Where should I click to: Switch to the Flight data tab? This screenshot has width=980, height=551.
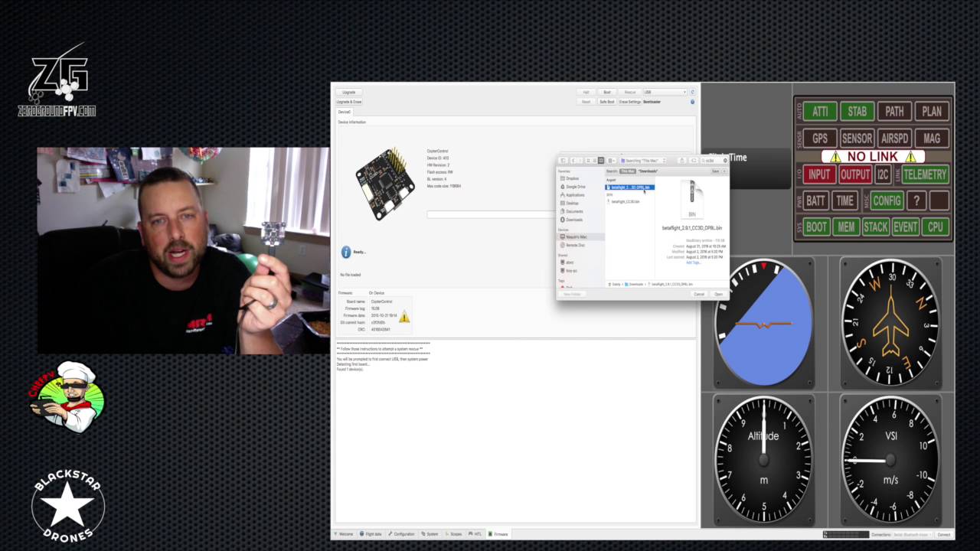tap(373, 534)
